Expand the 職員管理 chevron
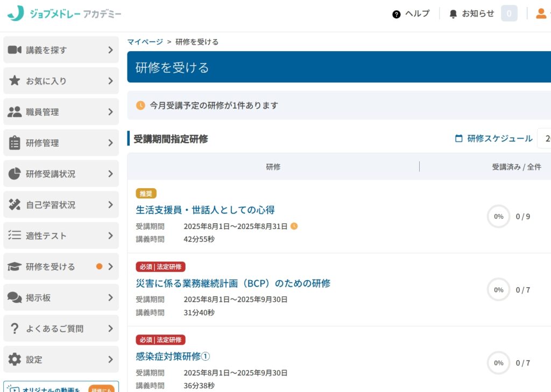This screenshot has width=551, height=392. (111, 112)
